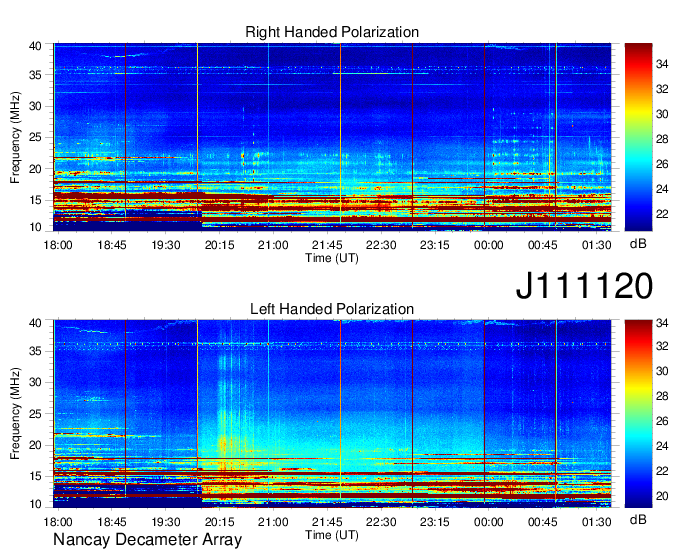Click the 10 MHz tick of Right Handed plot
680x552 pixels.
pyautogui.click(x=35, y=227)
